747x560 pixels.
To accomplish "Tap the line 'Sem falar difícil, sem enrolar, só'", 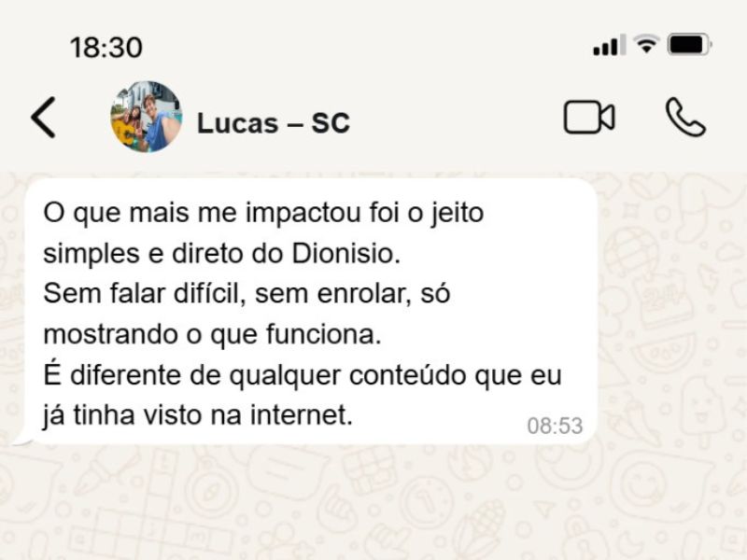I will coord(247,293).
